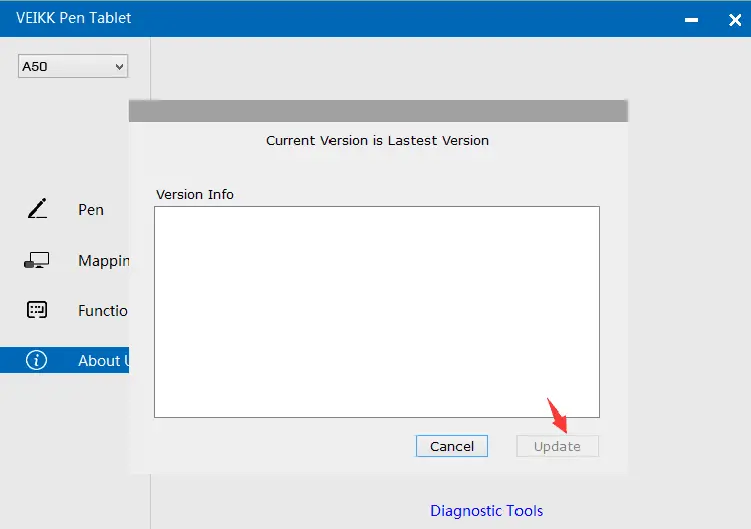Close the VEIKK Pen Tablet window
This screenshot has height=529, width=751.
point(734,19)
